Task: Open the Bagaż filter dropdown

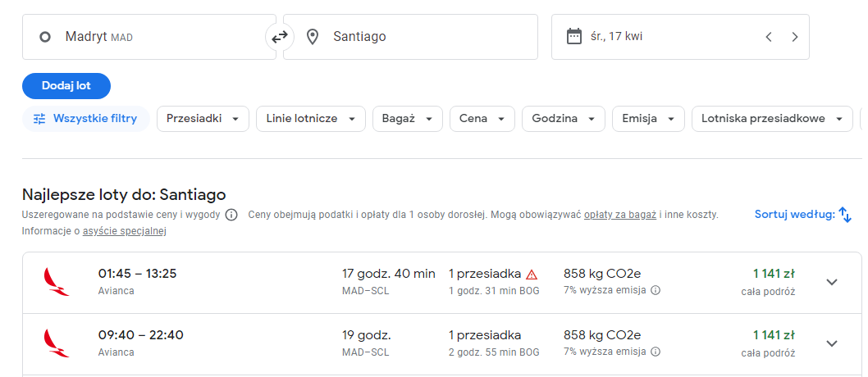Action: pyautogui.click(x=408, y=119)
